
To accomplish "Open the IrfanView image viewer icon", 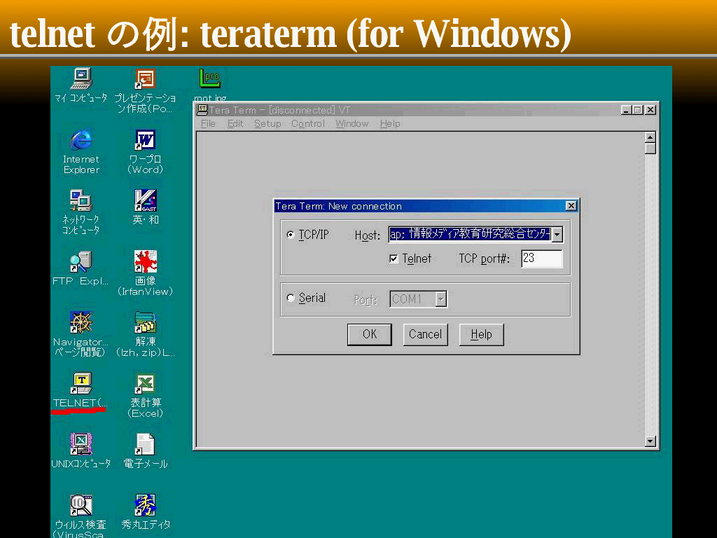I will pos(145,261).
